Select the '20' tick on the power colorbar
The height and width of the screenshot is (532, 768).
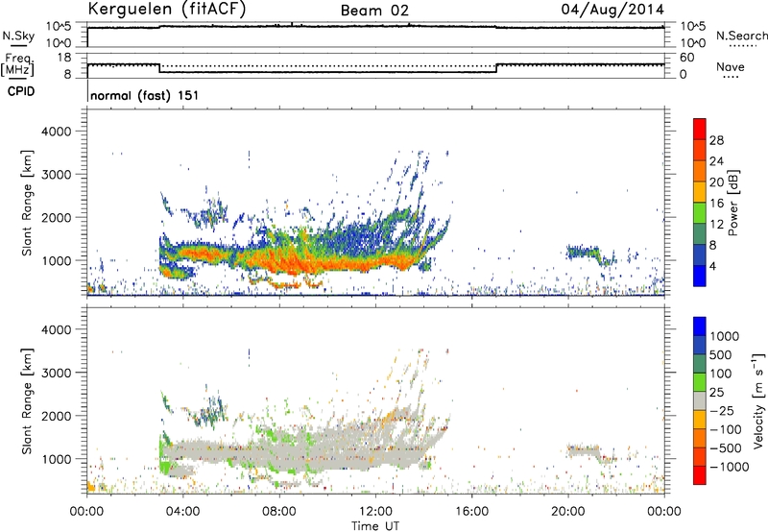pos(716,182)
